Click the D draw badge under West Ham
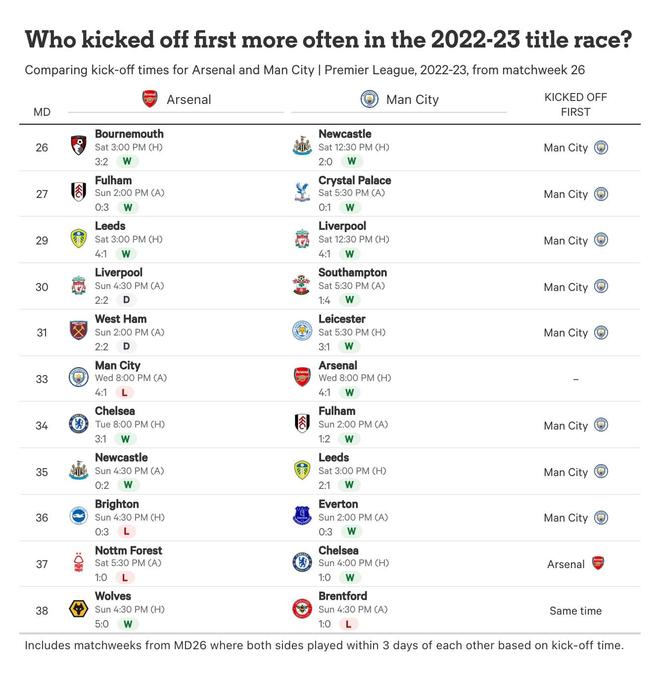 127,346
